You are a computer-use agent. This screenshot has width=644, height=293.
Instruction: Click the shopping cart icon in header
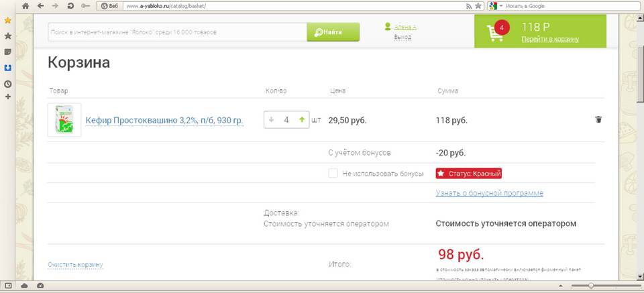pos(494,34)
